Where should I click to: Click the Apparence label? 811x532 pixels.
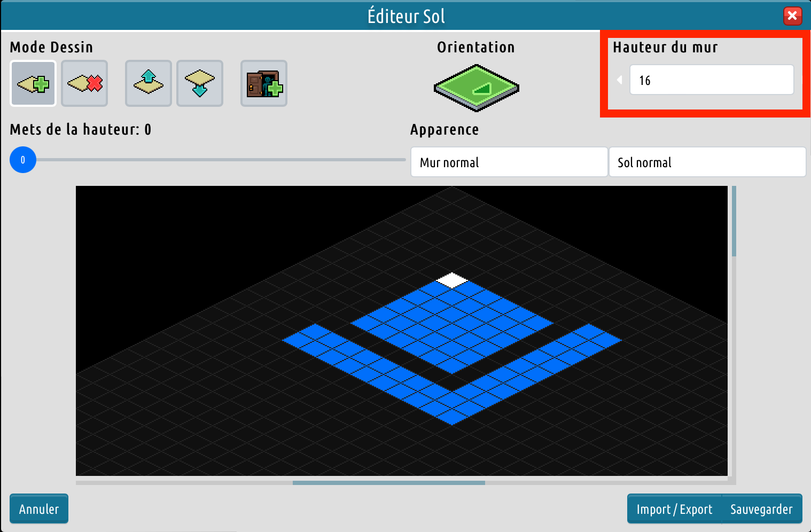tap(445, 130)
